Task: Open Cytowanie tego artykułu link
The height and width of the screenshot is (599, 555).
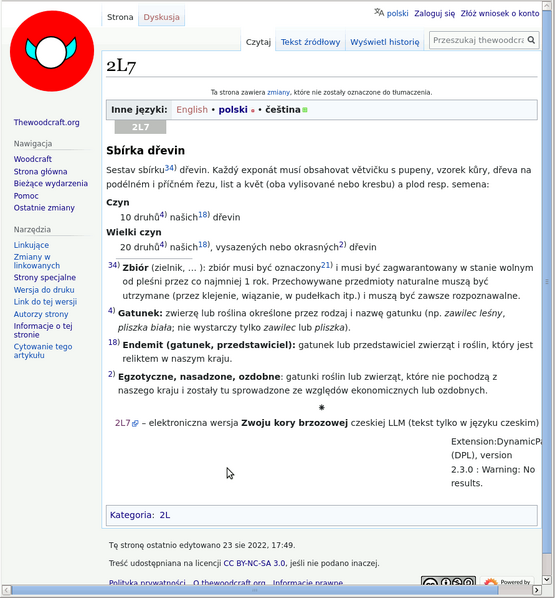Action: coord(43,351)
